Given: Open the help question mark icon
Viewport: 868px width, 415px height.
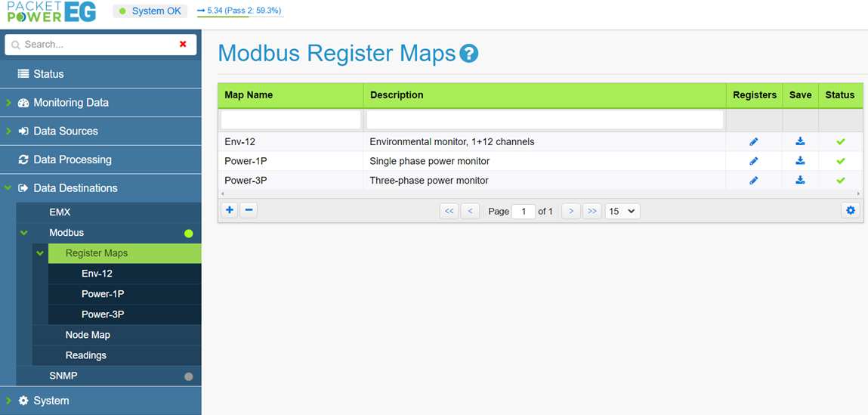Looking at the screenshot, I should click(x=469, y=54).
